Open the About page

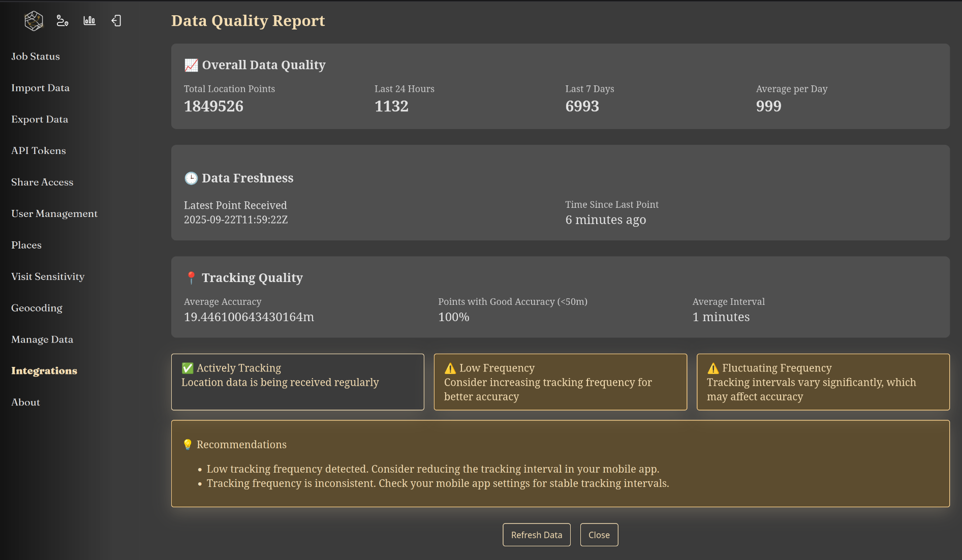click(25, 402)
